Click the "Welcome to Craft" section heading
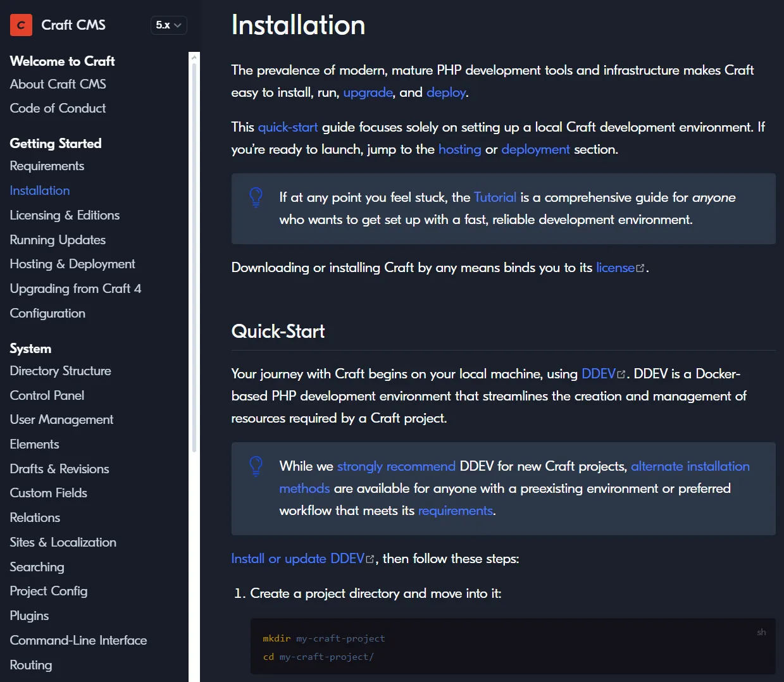This screenshot has height=682, width=784. [63, 61]
